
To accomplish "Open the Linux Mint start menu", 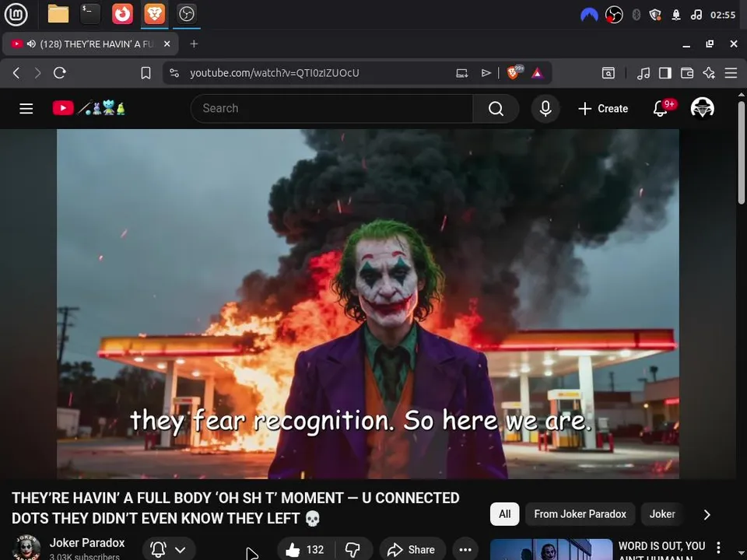I will coord(16,14).
